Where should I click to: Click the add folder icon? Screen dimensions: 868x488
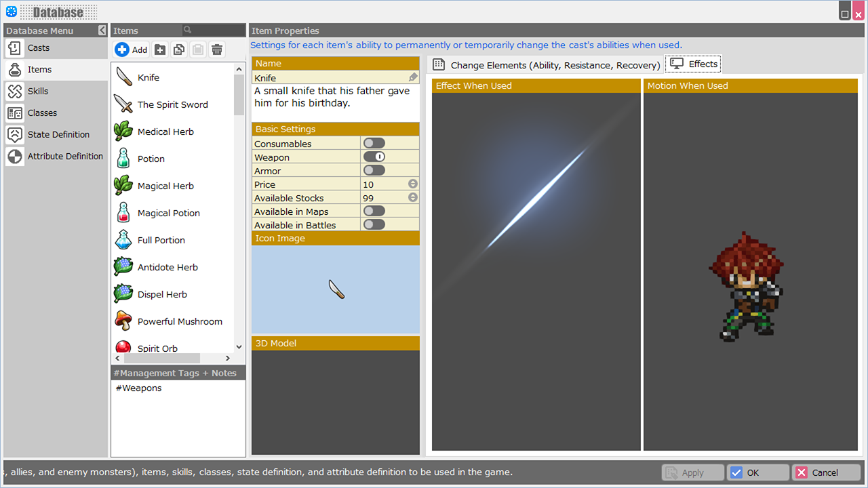click(160, 49)
